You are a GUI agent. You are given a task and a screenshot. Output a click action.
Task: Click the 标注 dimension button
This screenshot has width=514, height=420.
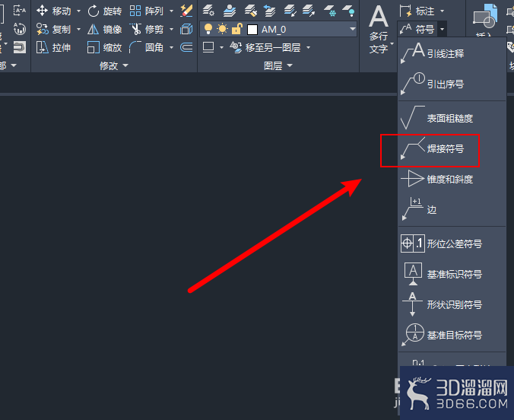point(417,11)
